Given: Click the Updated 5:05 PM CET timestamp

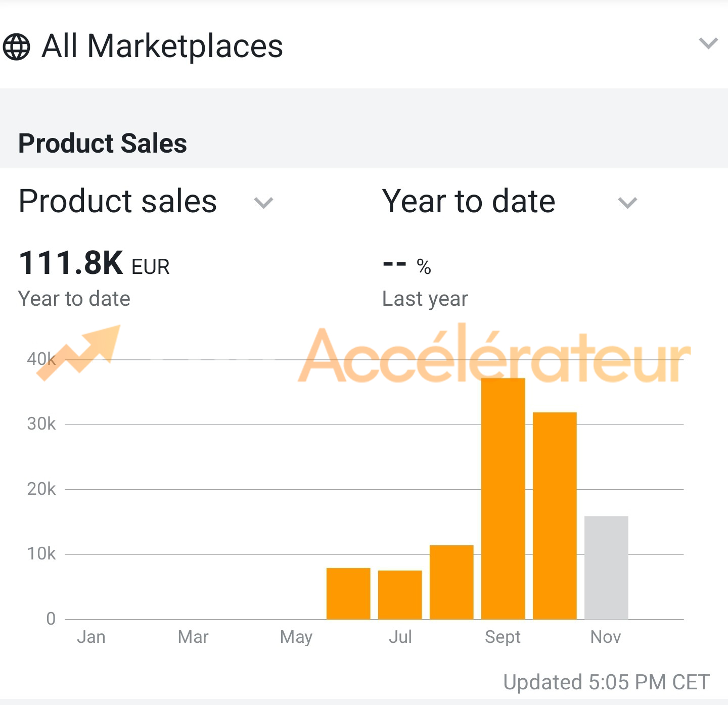Looking at the screenshot, I should click(606, 682).
